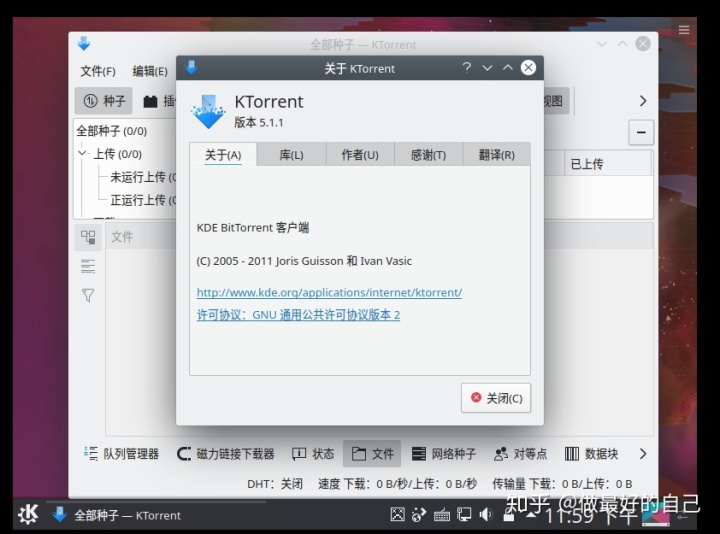The image size is (720, 534).
Task: Click the 传输量 transfer status text
Action: (562, 484)
